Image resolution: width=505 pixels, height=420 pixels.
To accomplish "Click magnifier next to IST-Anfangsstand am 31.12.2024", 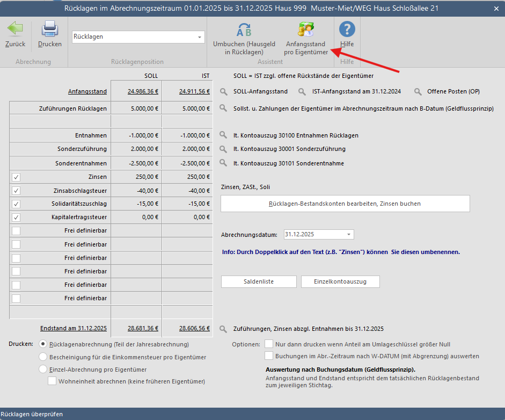I will click(x=302, y=91).
